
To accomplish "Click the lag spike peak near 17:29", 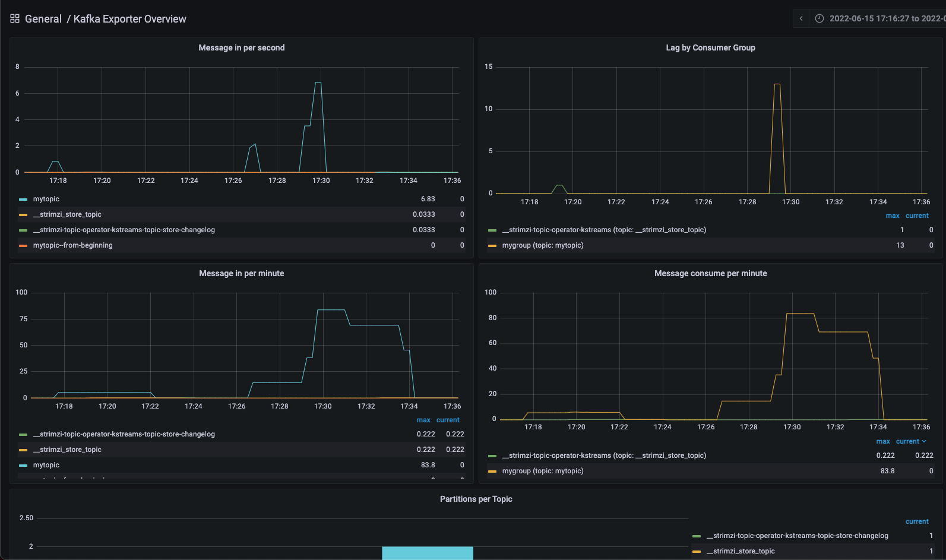I will [777, 84].
